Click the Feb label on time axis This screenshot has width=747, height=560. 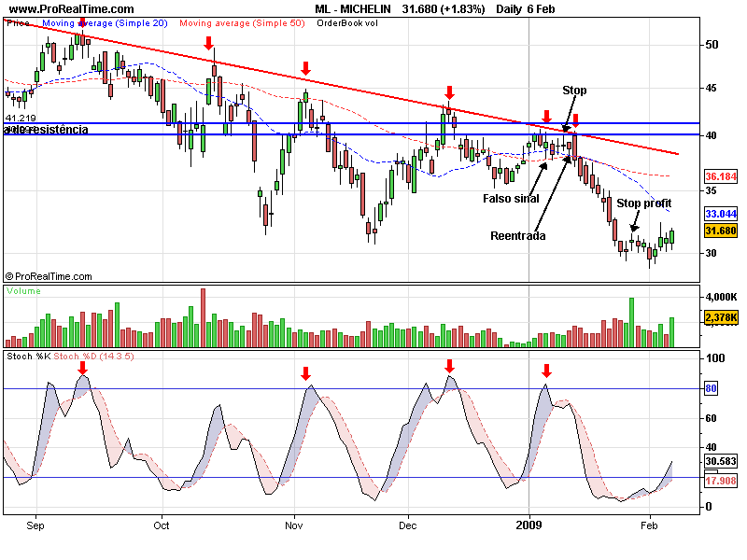click(649, 525)
